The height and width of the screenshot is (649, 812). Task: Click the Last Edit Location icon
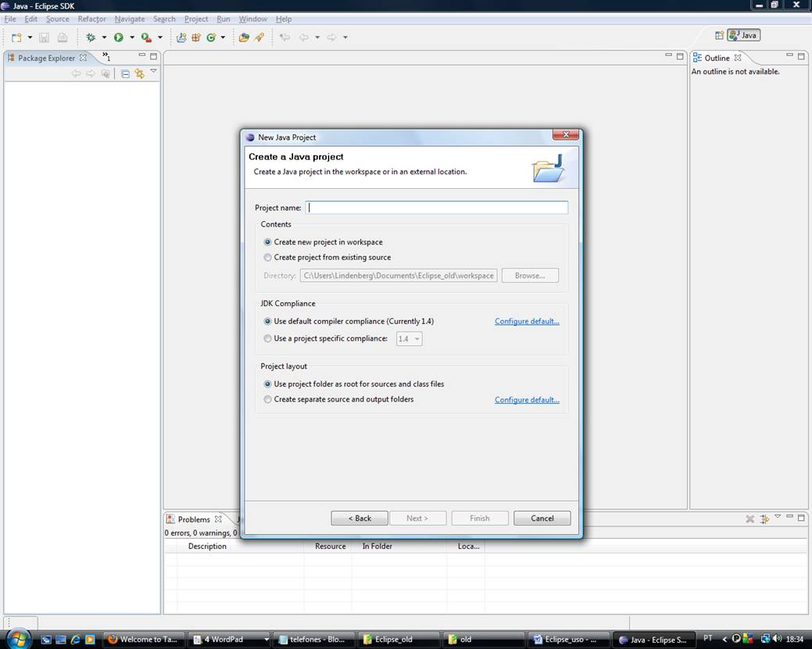point(284,37)
